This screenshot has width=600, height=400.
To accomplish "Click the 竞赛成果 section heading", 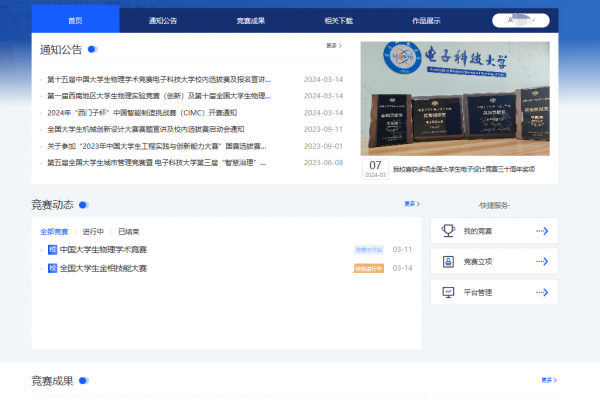I will [52, 381].
